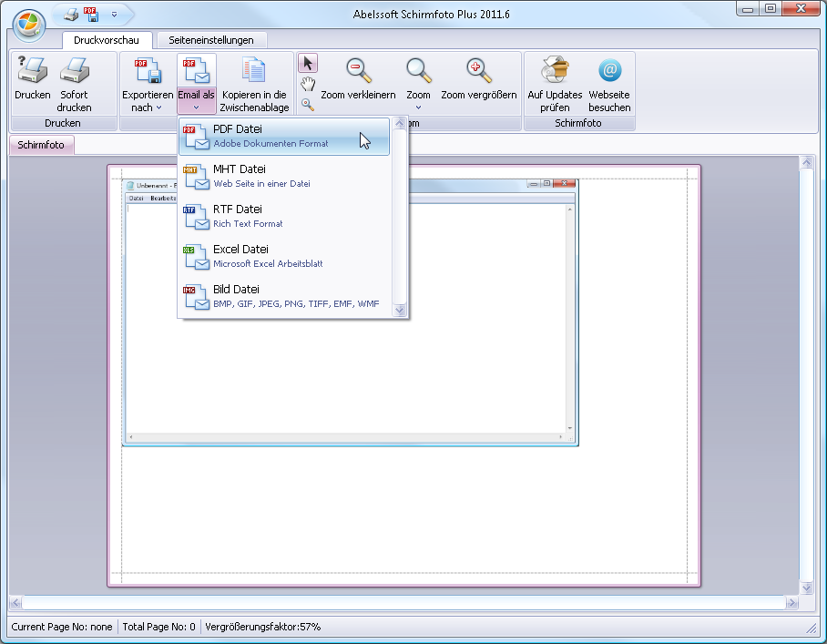
Task: Select the small magnifier tool
Action: coord(308,105)
